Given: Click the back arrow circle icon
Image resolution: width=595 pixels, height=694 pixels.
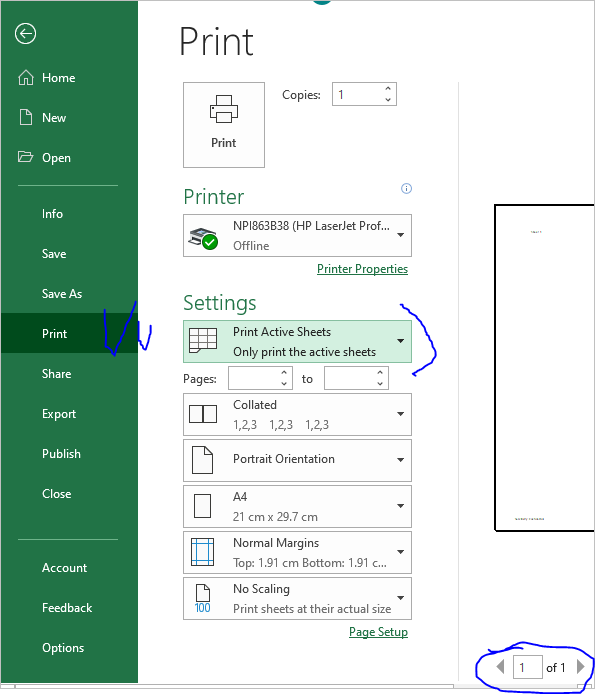Looking at the screenshot, I should click(x=25, y=34).
